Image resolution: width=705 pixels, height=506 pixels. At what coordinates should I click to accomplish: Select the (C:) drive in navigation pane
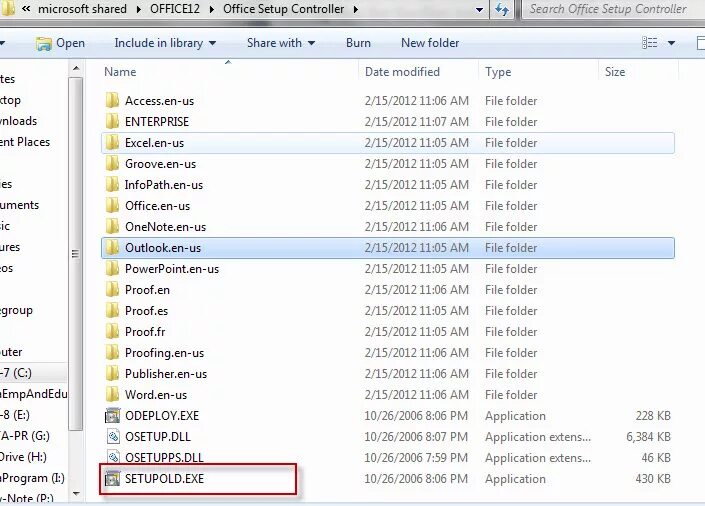point(16,373)
